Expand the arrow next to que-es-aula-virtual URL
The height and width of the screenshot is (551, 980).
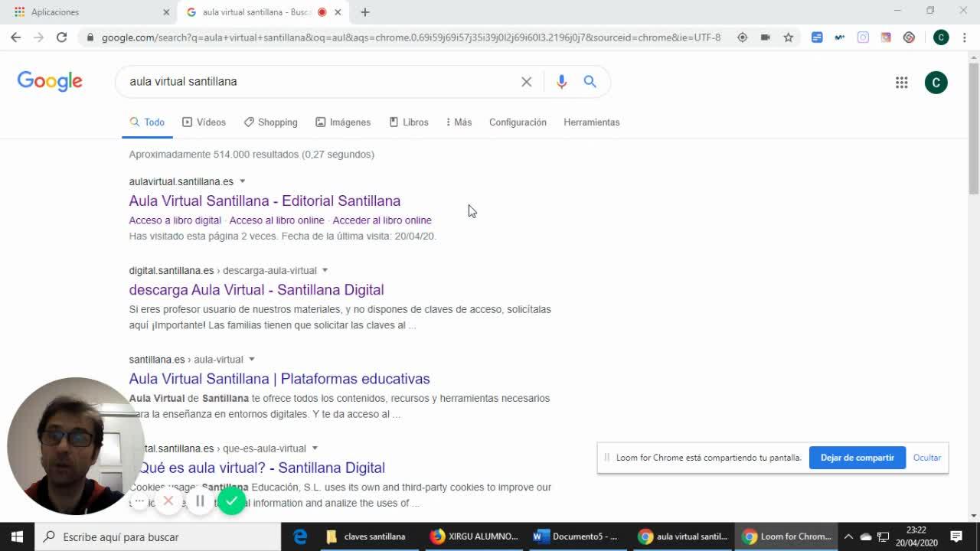[x=314, y=448]
